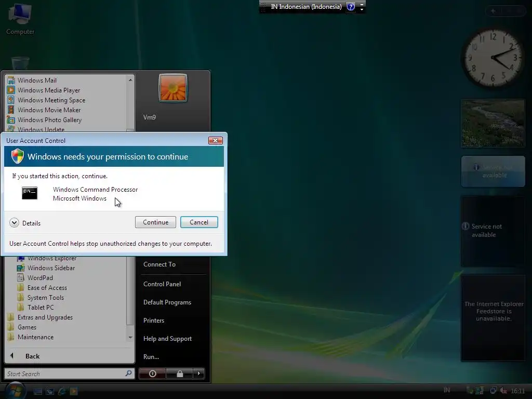The height and width of the screenshot is (399, 532).
Task: Open Internet Explorer quick launch icon
Action: 62,391
